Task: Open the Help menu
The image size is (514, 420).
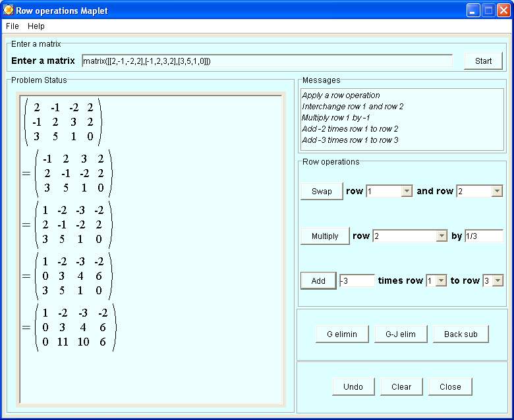Action: click(x=36, y=26)
